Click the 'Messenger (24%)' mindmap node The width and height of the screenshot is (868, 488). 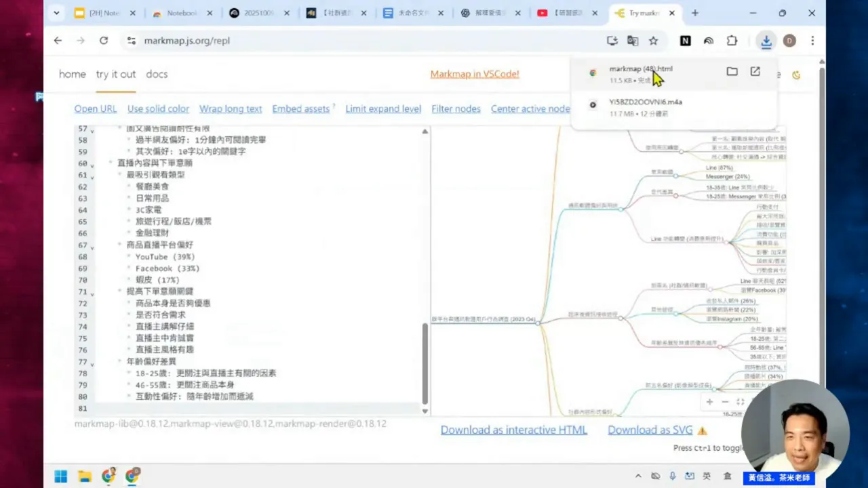(728, 176)
